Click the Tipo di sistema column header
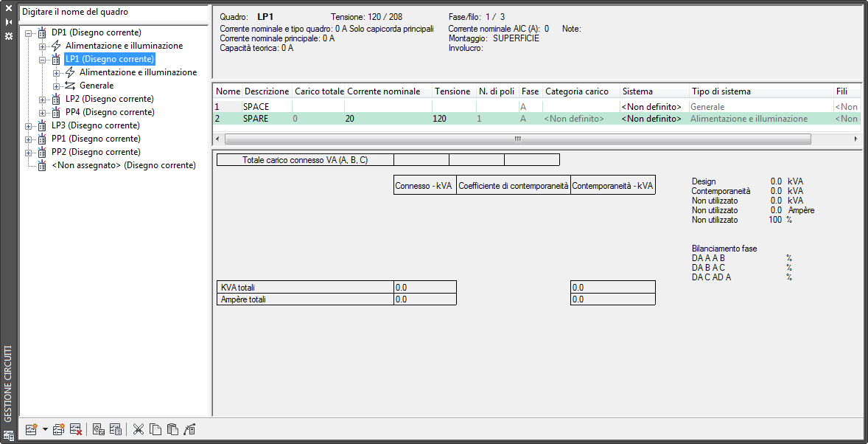Screen dimensions: 868x444 [761, 91]
